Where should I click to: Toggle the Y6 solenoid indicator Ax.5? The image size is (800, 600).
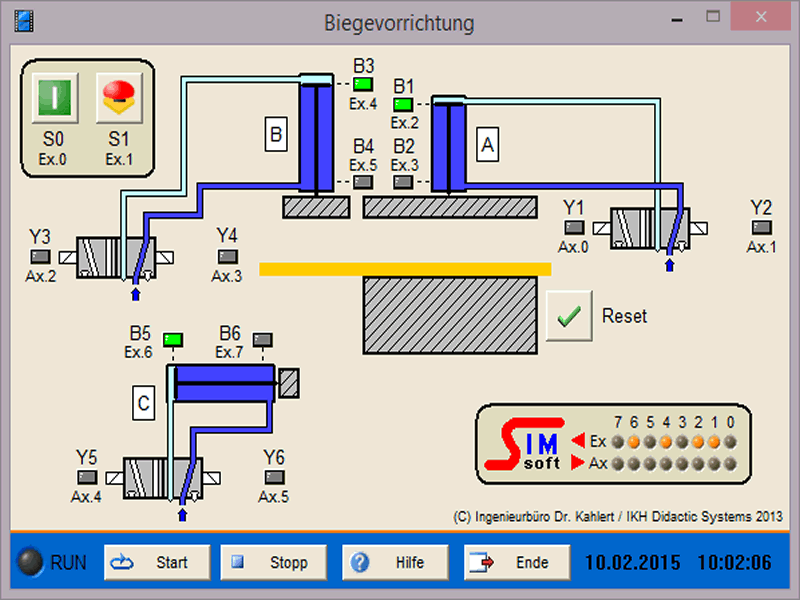pos(274,478)
